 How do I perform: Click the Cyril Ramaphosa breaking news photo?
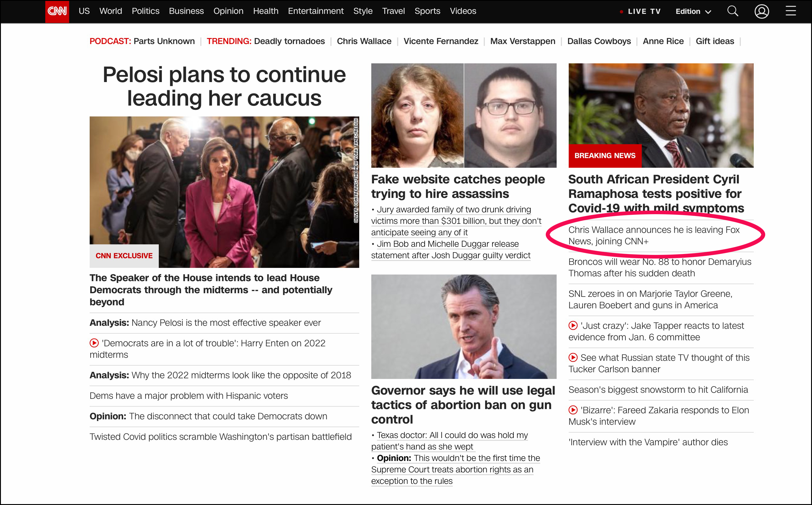point(661,116)
